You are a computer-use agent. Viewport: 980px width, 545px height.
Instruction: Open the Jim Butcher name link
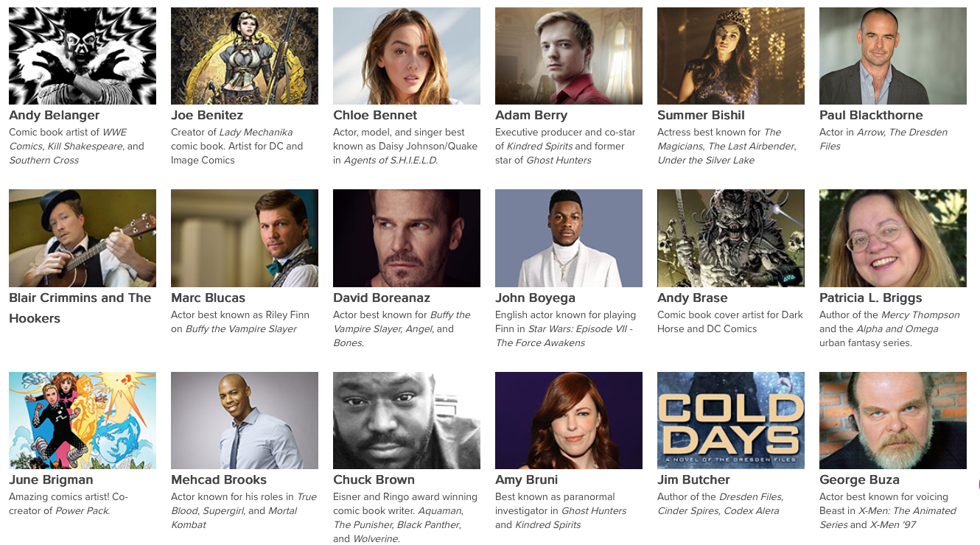tap(693, 479)
